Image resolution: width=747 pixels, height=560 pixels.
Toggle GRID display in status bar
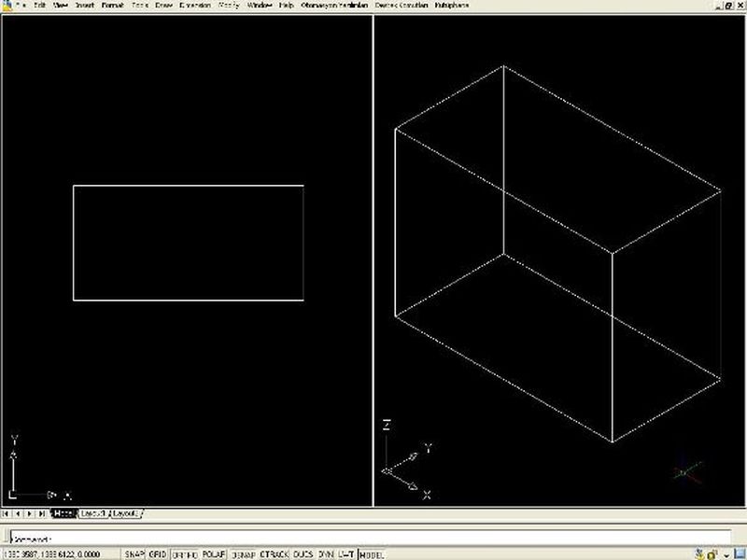point(158,553)
